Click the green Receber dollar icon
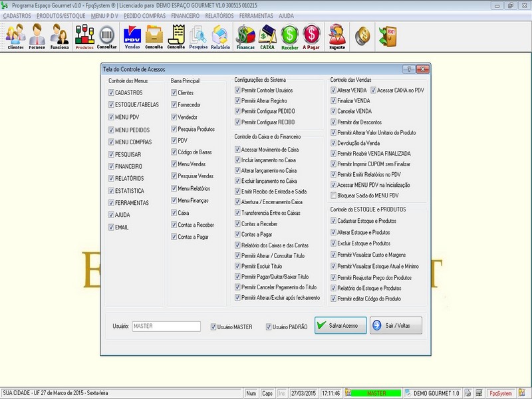 [x=289, y=37]
